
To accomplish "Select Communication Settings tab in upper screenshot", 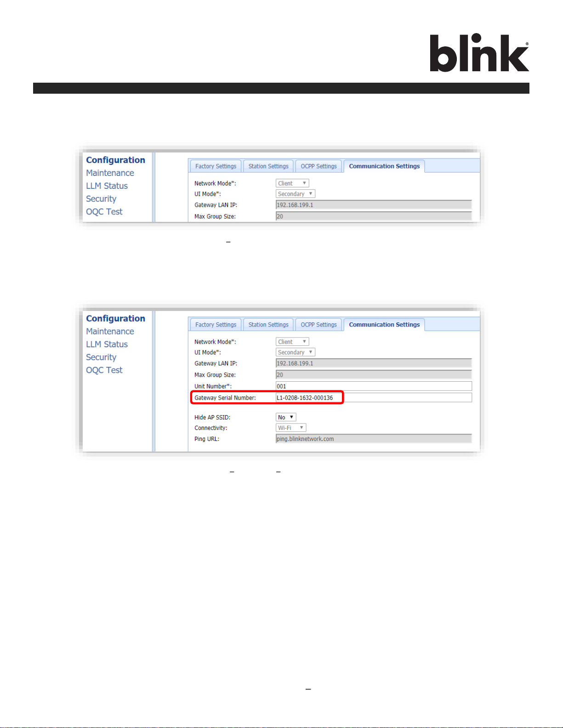I will tap(384, 166).
